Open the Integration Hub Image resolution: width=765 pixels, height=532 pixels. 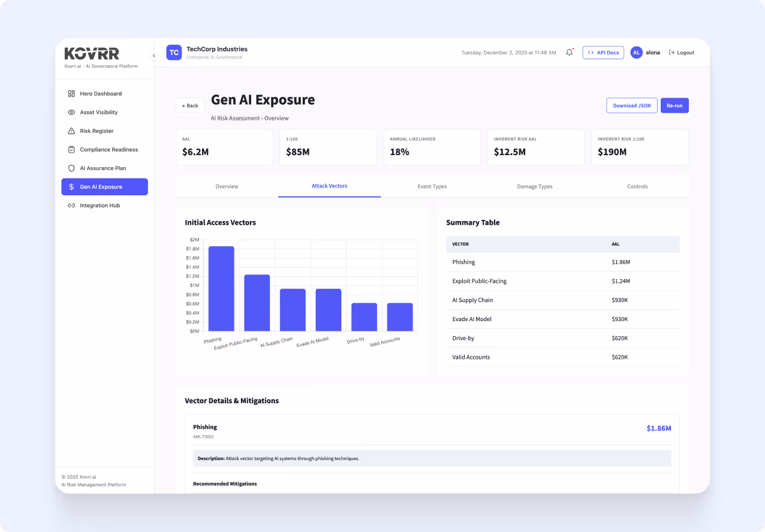coord(101,205)
